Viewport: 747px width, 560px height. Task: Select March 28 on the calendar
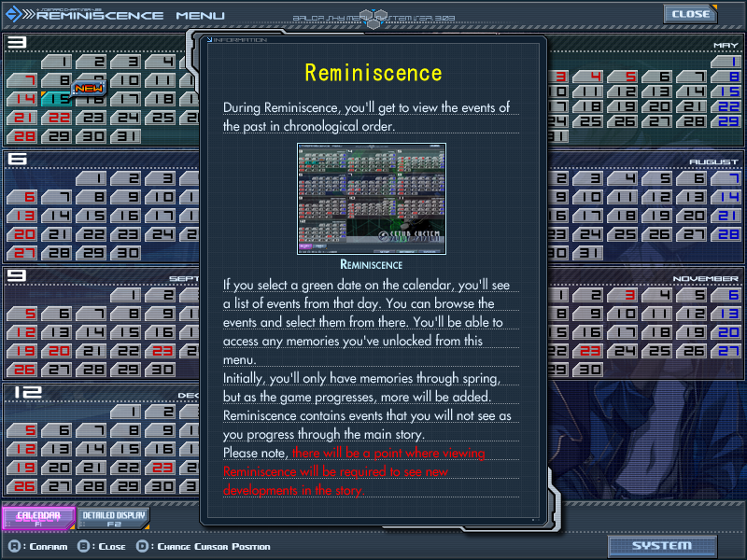pyautogui.click(x=21, y=136)
